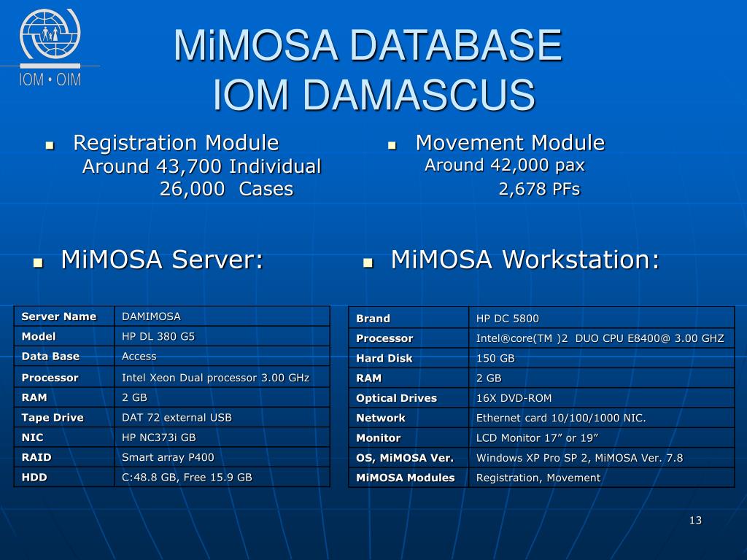Screen dimensions: 747x560
Task: Click the Registration Module heading
Action: [176, 142]
